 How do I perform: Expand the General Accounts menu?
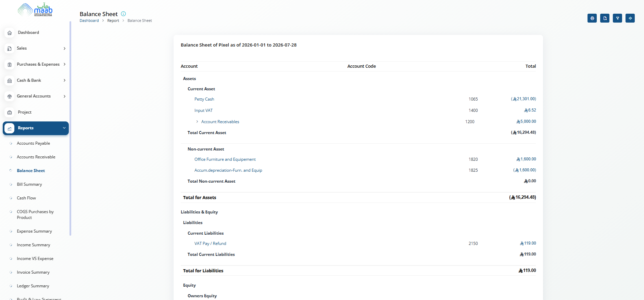(x=36, y=96)
